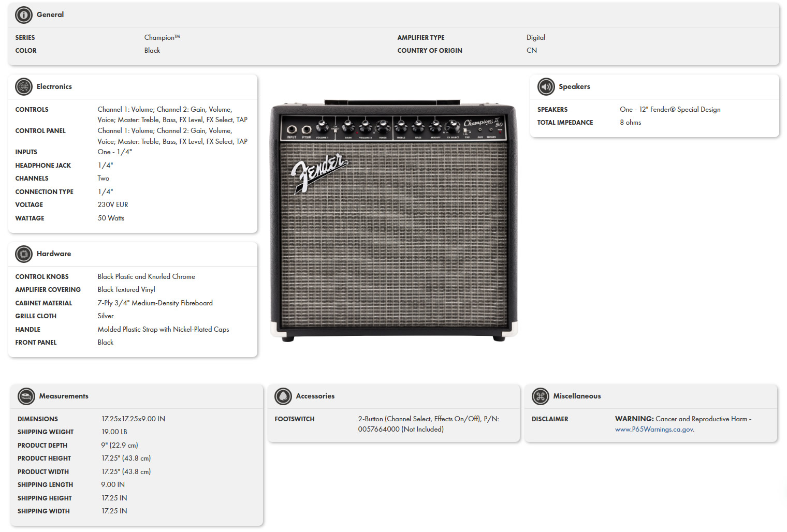This screenshot has height=532, width=787.
Task: Click the Electronics section heading
Action: tap(54, 86)
